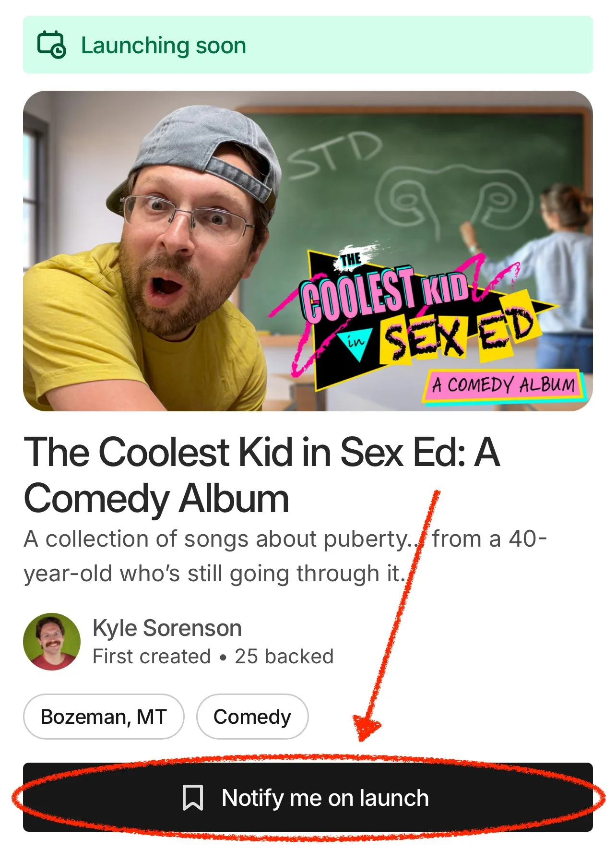Click the project title heading
This screenshot has height=850, width=616.
click(x=262, y=475)
